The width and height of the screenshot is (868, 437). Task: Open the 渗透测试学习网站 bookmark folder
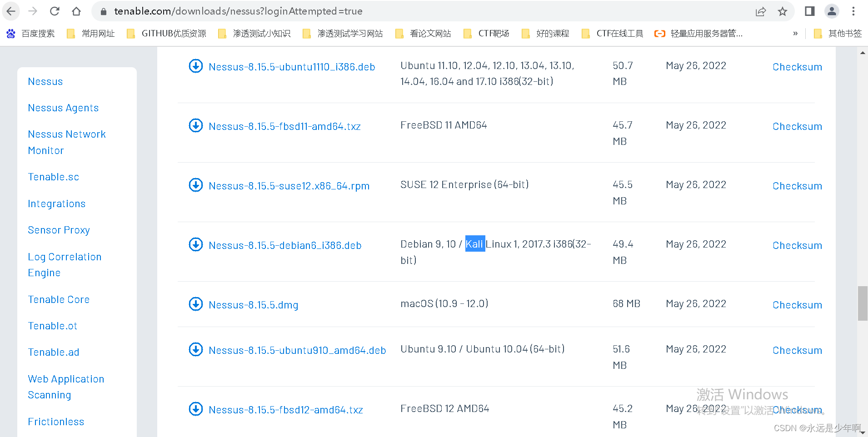[343, 34]
